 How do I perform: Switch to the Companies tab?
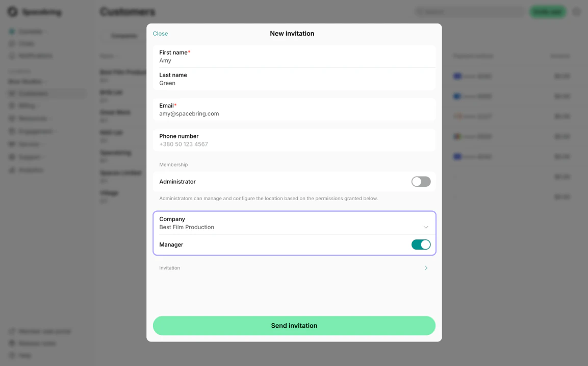[x=124, y=36]
